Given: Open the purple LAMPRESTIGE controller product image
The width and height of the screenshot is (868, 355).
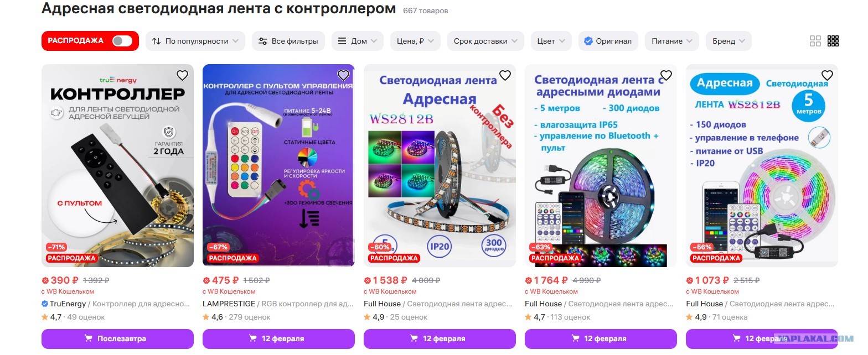Looking at the screenshot, I should [278, 165].
